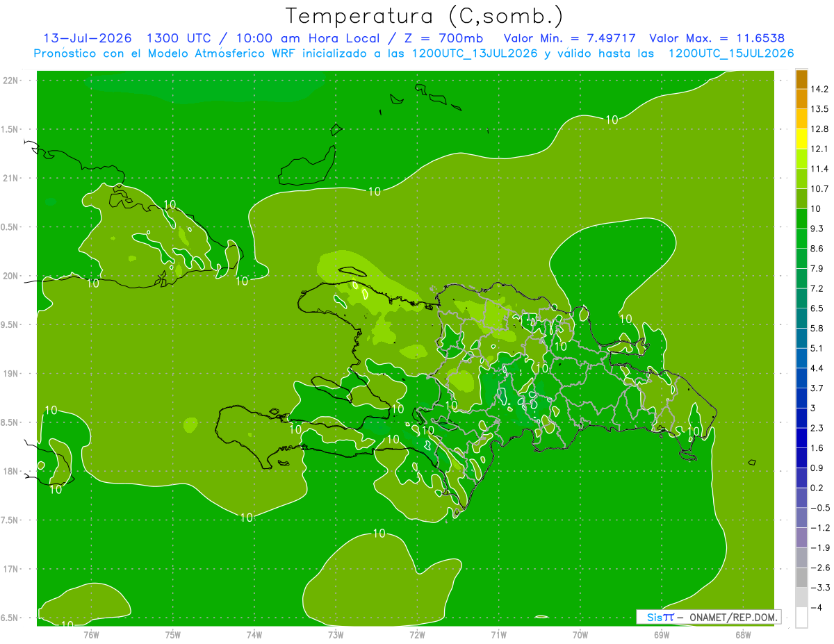Pick the yellow colorbar swatch between 12.1 and 12.8
This screenshot has height=644, width=834.
click(801, 139)
